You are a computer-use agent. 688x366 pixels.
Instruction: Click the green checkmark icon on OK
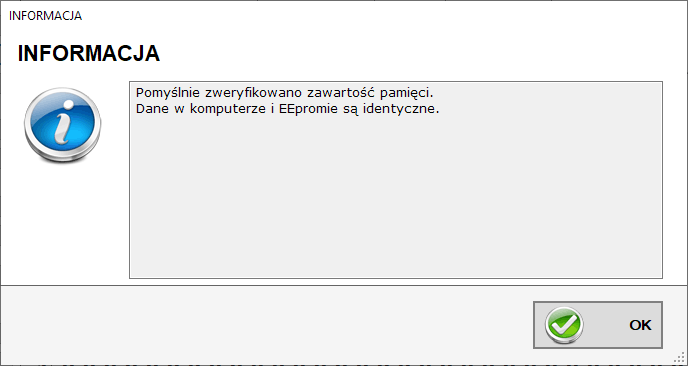click(564, 325)
